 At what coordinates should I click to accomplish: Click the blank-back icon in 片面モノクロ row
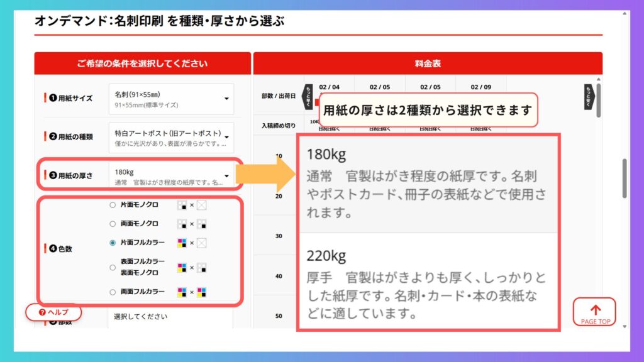(x=201, y=205)
